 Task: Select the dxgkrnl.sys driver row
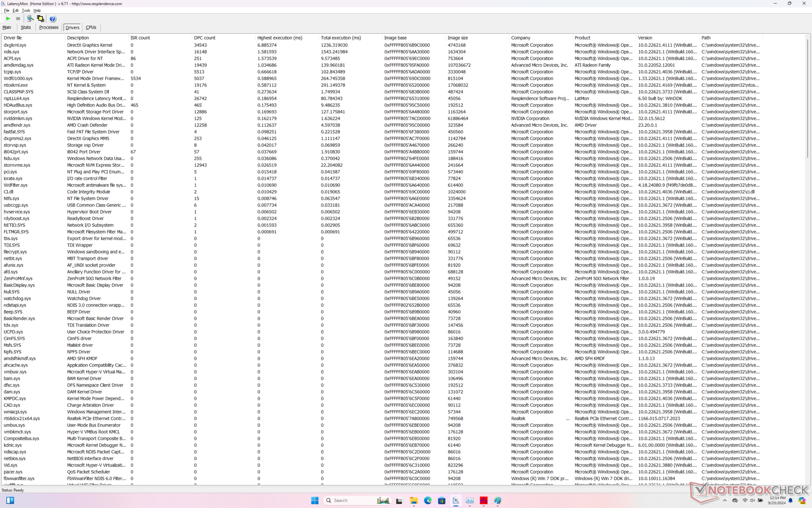coord(15,45)
